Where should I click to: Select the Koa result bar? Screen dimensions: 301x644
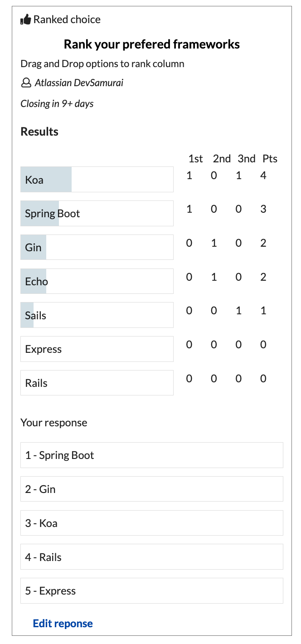(97, 180)
